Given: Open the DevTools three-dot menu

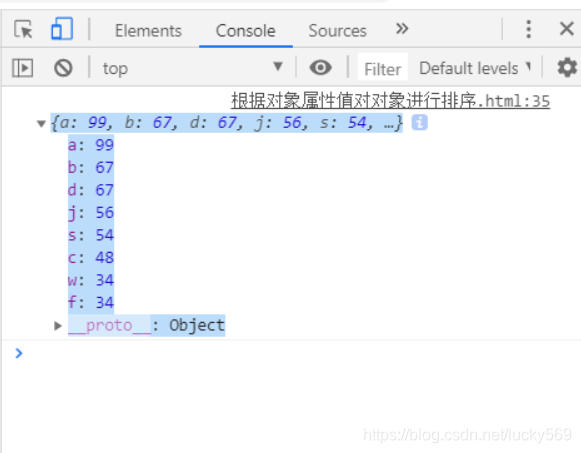Looking at the screenshot, I should coord(529,29).
